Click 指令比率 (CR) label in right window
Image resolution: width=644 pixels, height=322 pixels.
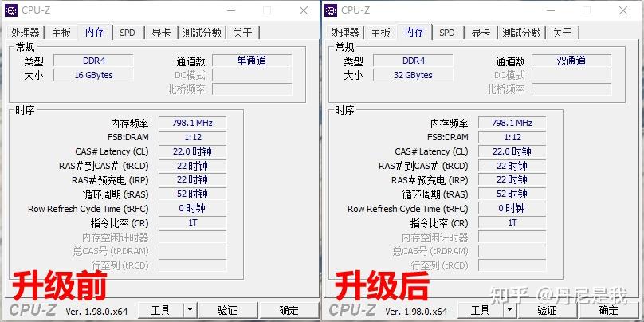pyautogui.click(x=439, y=223)
